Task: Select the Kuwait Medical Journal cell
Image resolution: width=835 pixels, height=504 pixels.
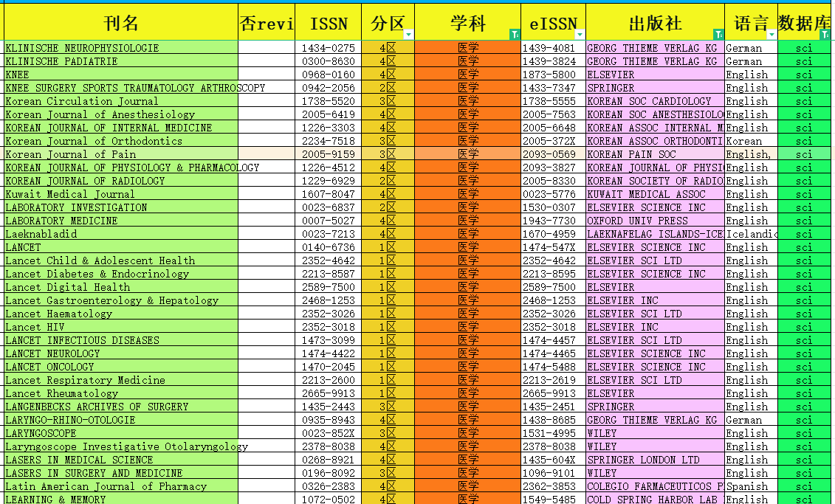Action: (121, 194)
